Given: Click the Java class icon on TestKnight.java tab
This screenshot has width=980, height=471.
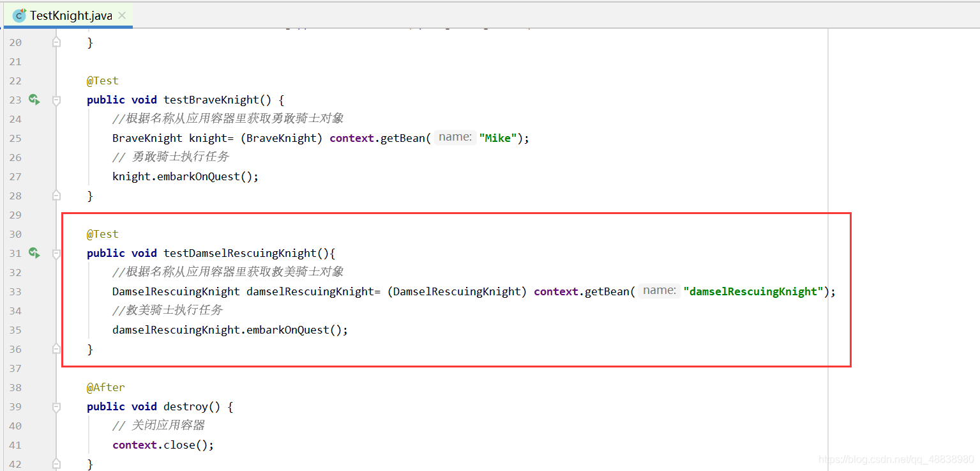Looking at the screenshot, I should tap(19, 16).
